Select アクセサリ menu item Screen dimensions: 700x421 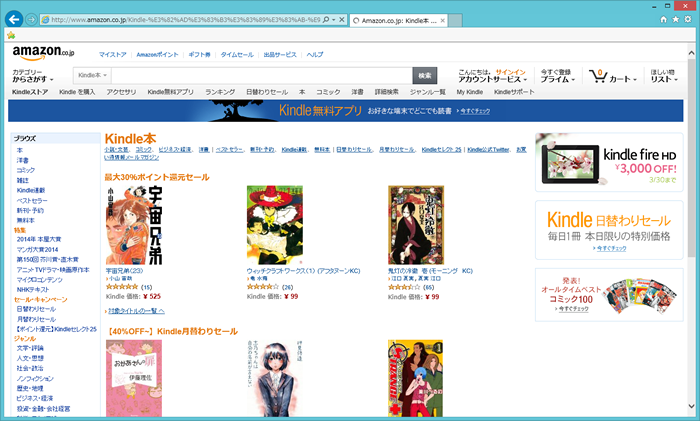coord(121,92)
